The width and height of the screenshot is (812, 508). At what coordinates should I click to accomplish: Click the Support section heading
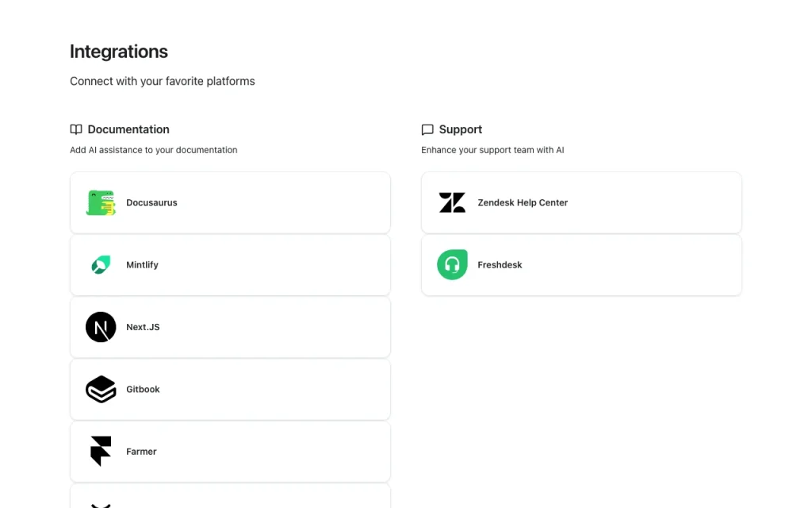tap(461, 129)
